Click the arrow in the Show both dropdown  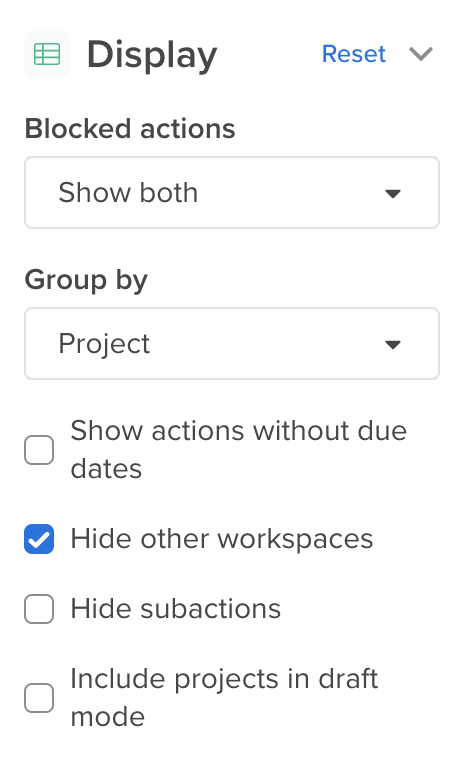[393, 193]
